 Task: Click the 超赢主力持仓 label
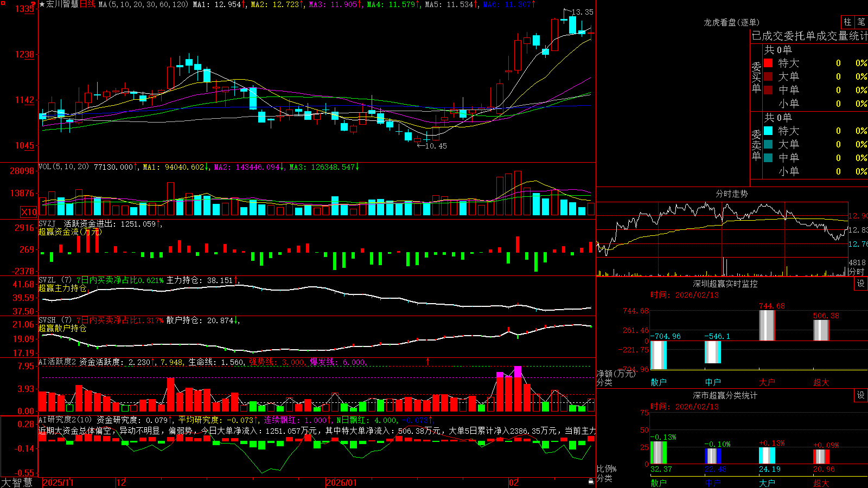tap(62, 288)
